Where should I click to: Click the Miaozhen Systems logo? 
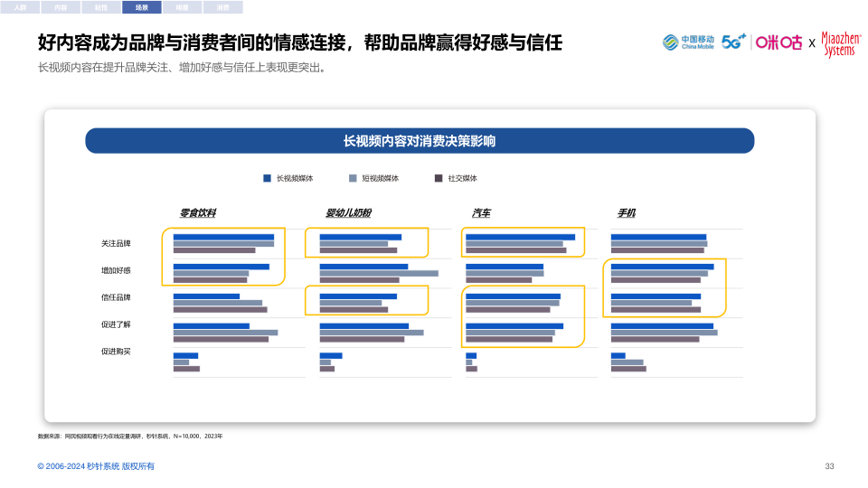(841, 44)
